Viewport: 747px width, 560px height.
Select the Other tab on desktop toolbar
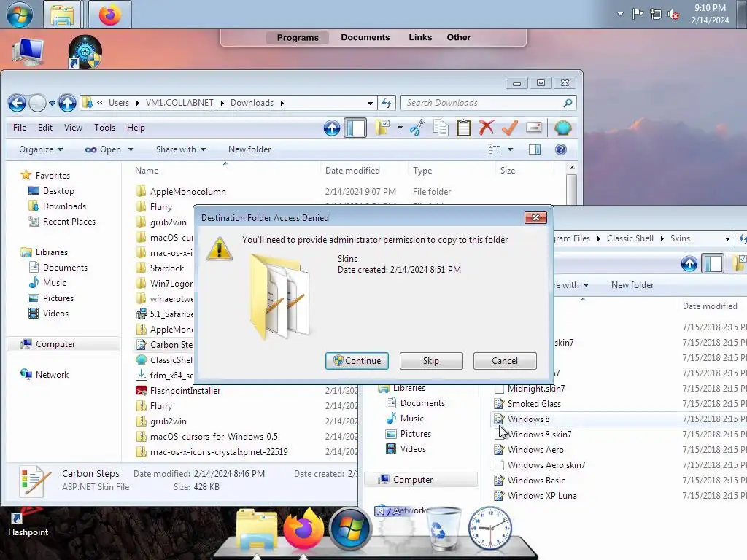coord(459,37)
